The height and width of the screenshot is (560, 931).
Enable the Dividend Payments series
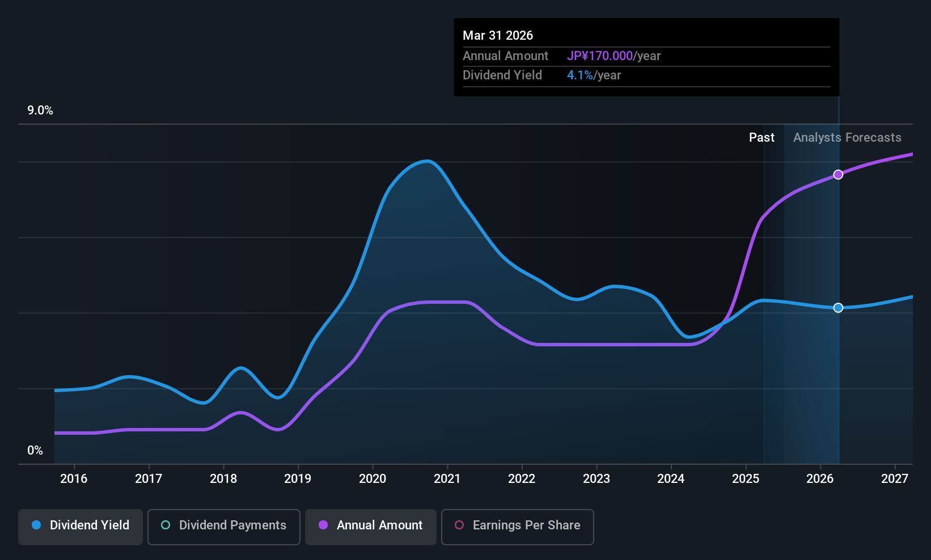pyautogui.click(x=224, y=527)
